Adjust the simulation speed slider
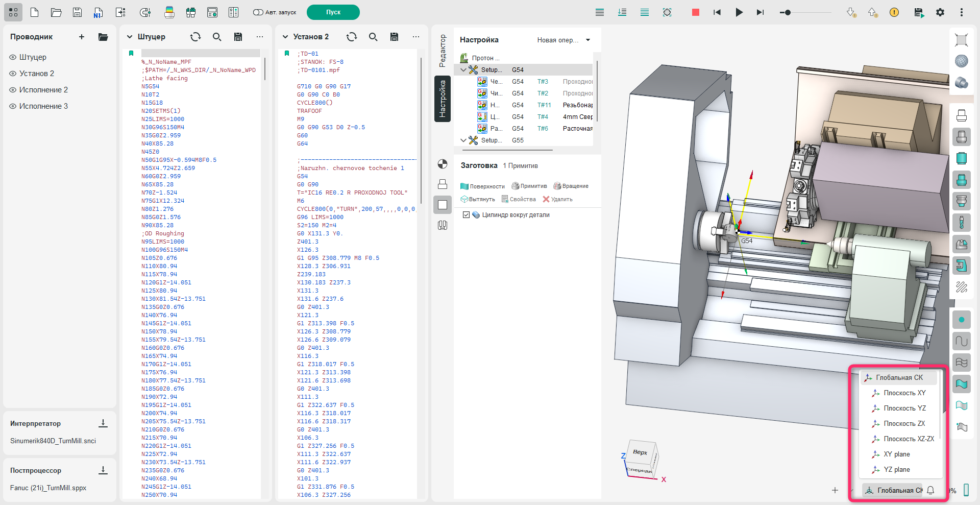980x505 pixels. click(788, 12)
